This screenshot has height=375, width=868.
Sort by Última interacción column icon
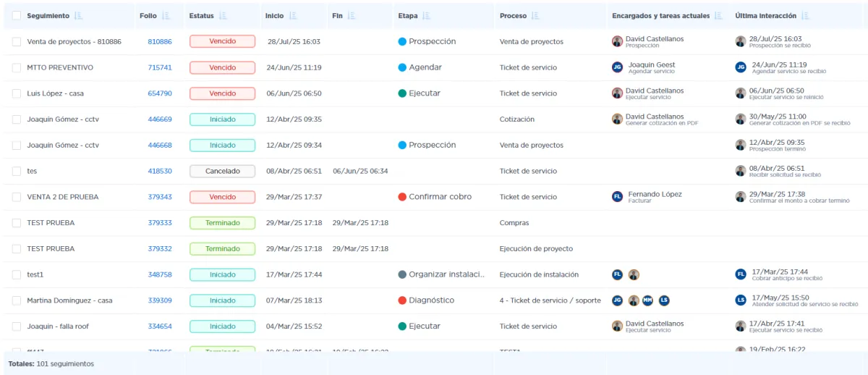[805, 16]
